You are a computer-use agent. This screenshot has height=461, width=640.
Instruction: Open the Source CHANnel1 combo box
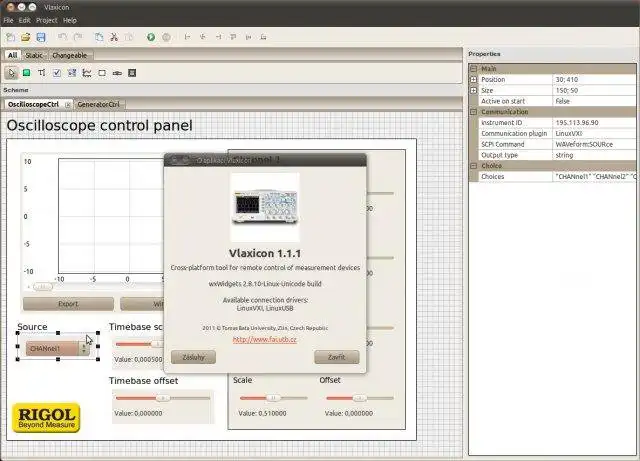[x=58, y=348]
